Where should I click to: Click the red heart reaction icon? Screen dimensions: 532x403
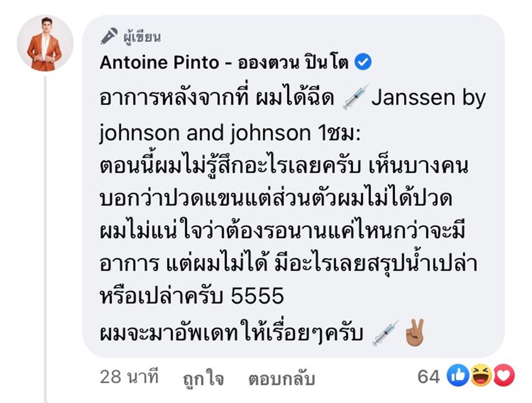(x=504, y=375)
